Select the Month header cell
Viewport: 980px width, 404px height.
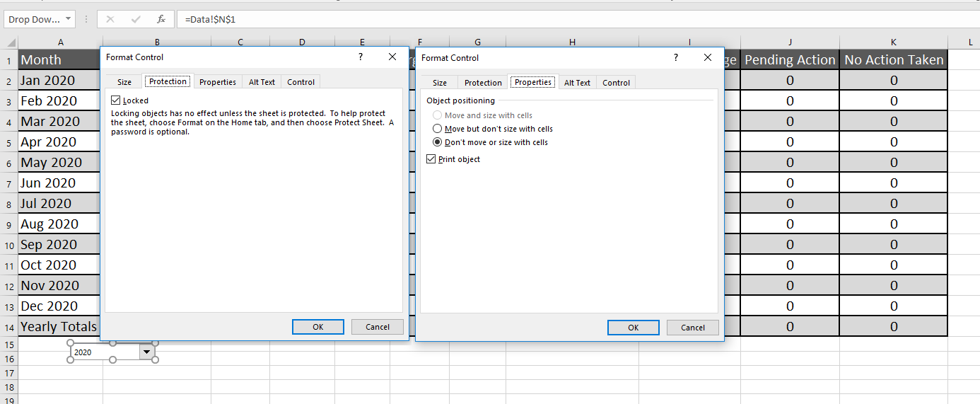click(x=60, y=60)
